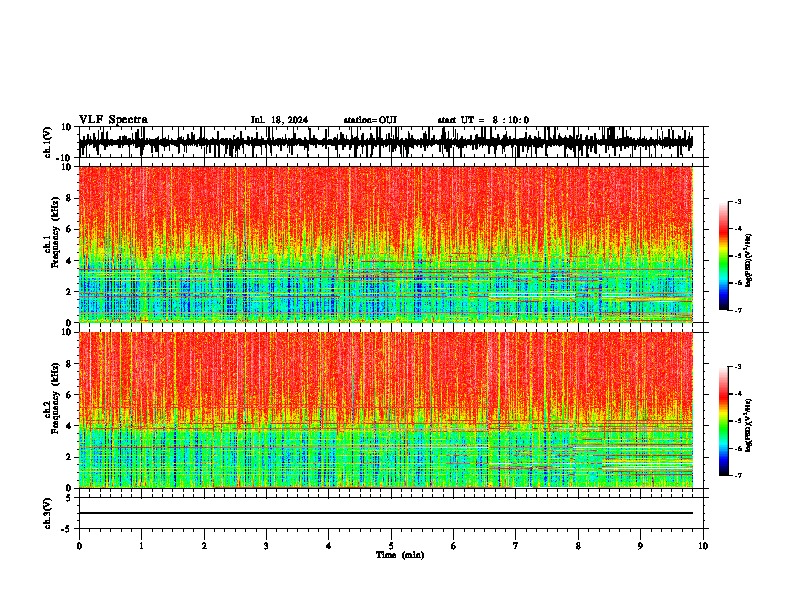Click the ch.1 spectrogram "4" kHz tick label
792x612 pixels.
[69, 261]
